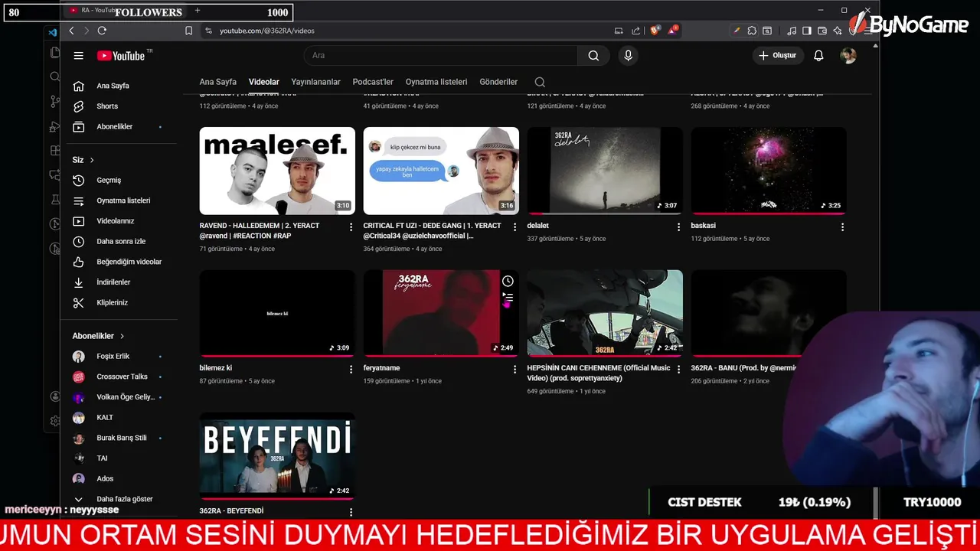Open more options for delalet video
The image size is (980, 551).
point(678,227)
